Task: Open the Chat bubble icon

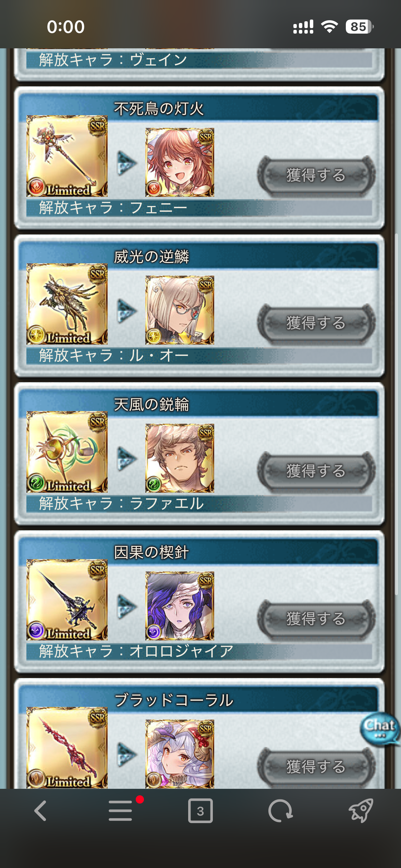Action: pyautogui.click(x=380, y=727)
